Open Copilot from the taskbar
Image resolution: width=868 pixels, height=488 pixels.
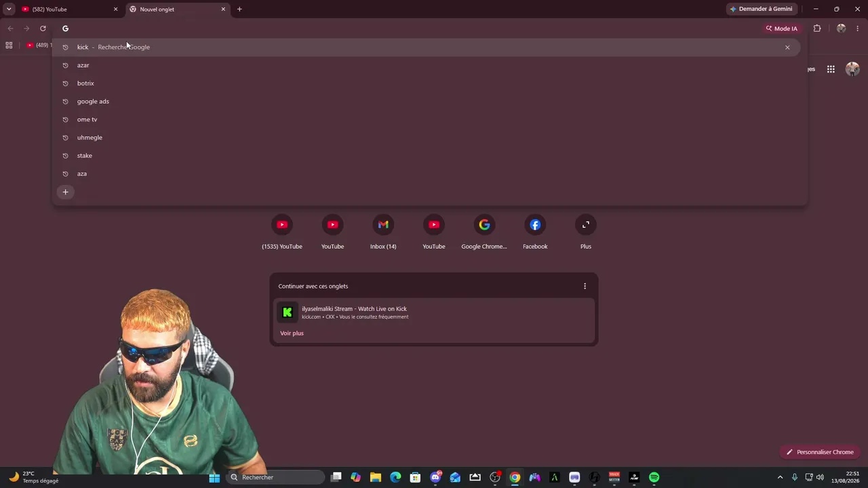pos(356,478)
